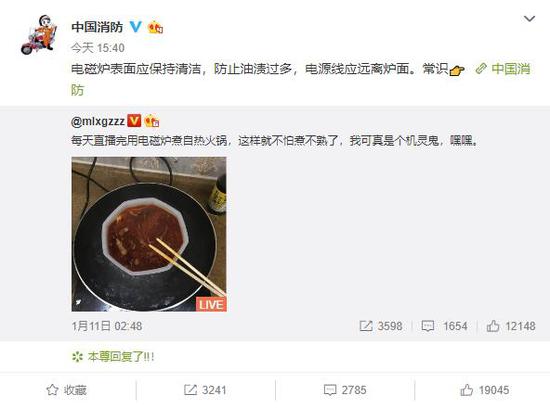
Task: Click the pointing hand emoji icon
Action: (457, 70)
